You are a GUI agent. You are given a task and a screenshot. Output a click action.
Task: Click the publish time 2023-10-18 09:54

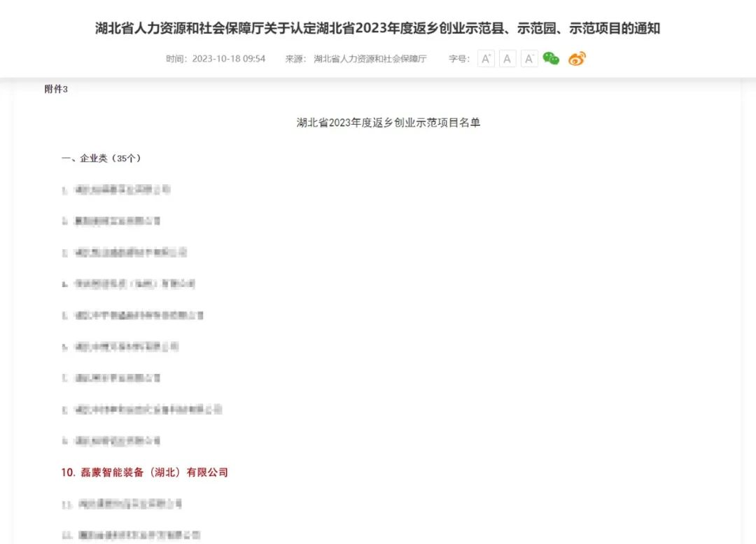228,59
